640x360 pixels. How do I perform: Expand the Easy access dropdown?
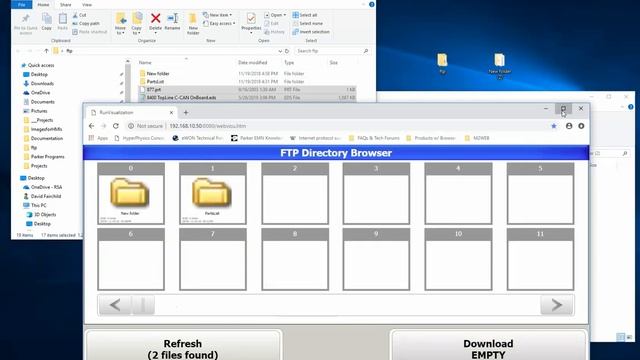point(219,24)
